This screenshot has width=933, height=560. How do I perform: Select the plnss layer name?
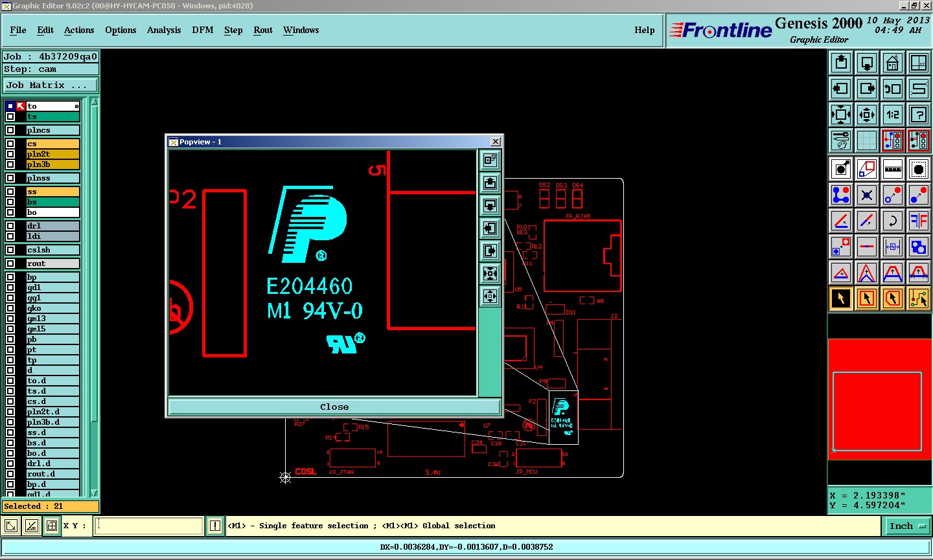point(52,178)
